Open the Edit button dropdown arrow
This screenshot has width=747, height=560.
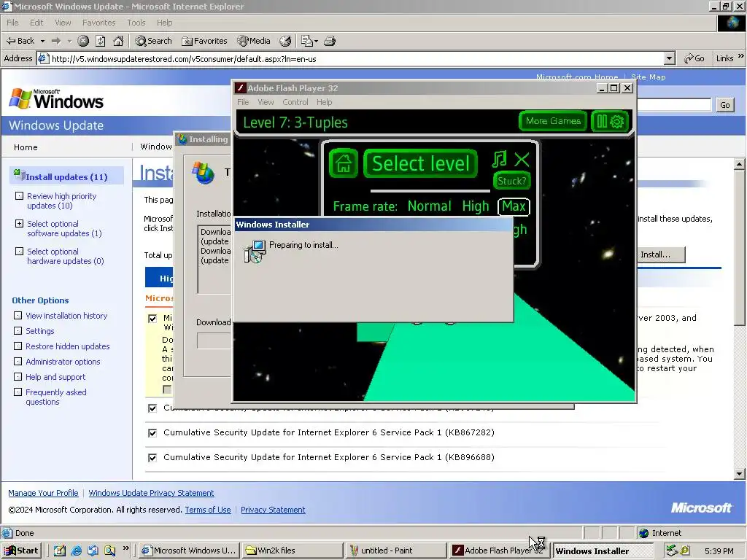316,42
